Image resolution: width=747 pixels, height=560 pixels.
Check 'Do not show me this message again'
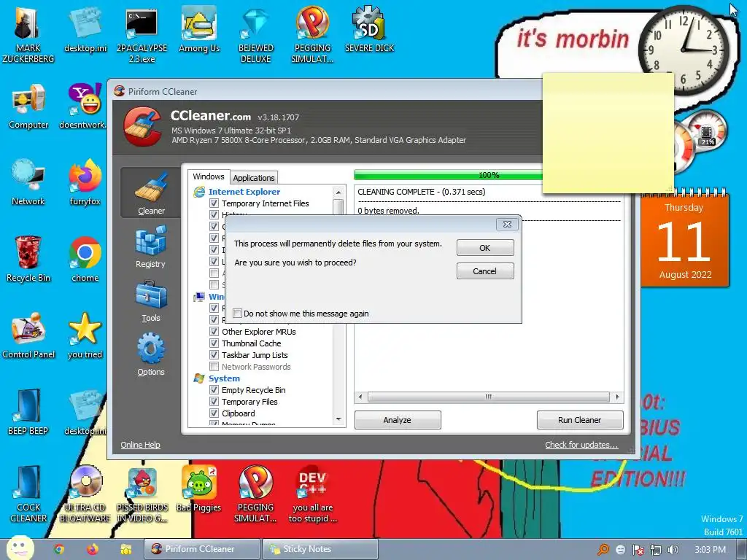tap(237, 314)
